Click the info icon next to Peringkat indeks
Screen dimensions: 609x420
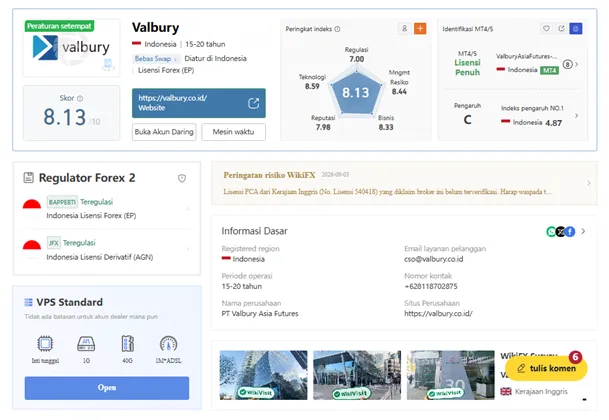tap(338, 29)
